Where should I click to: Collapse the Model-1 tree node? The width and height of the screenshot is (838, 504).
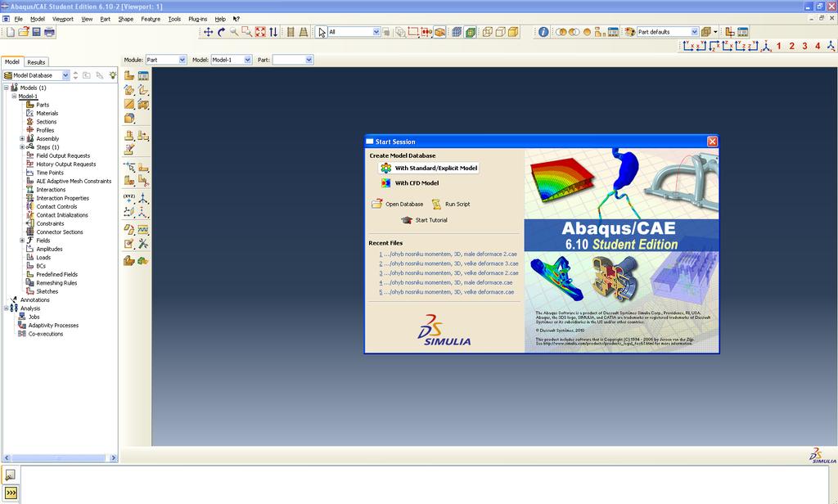tap(14, 97)
